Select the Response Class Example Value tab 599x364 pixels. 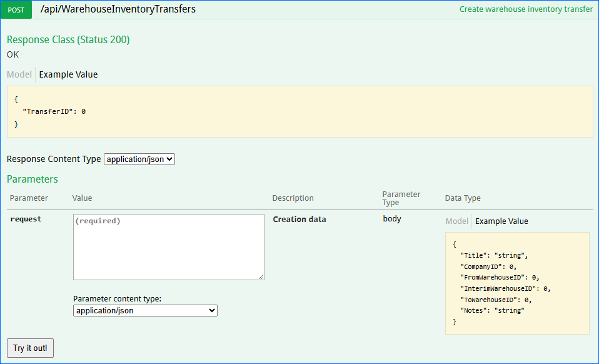(x=68, y=74)
